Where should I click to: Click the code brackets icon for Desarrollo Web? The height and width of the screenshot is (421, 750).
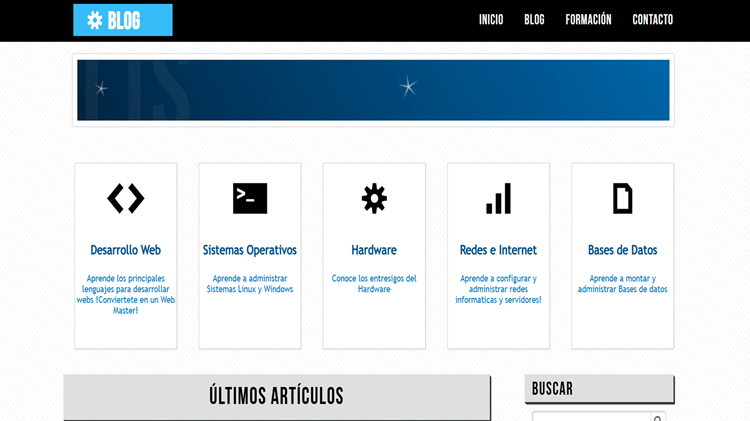(x=126, y=199)
